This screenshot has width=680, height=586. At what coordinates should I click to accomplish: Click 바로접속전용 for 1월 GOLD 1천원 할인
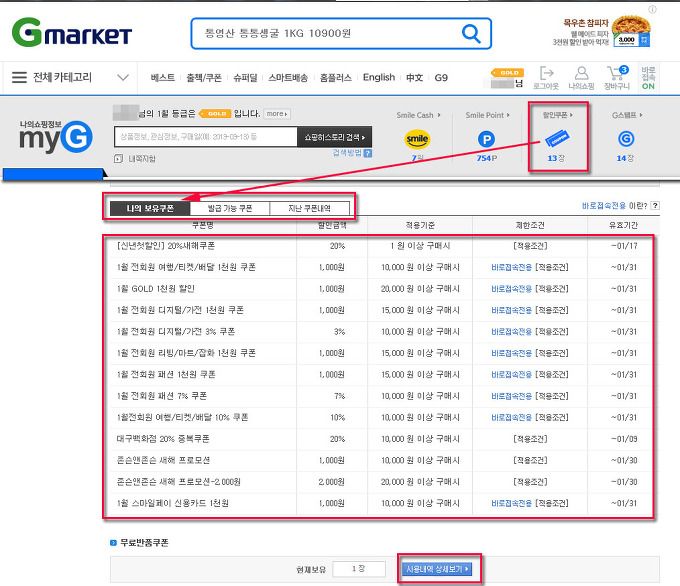[x=511, y=289]
